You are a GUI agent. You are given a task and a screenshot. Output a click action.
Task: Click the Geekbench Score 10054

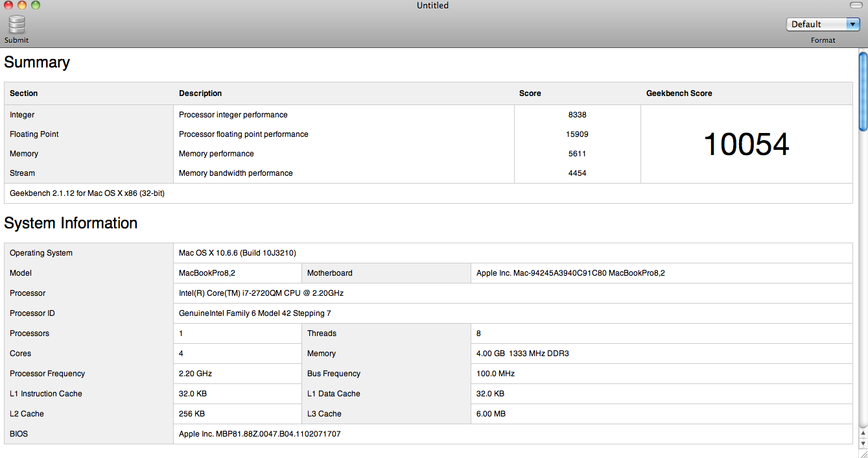pyautogui.click(x=746, y=144)
